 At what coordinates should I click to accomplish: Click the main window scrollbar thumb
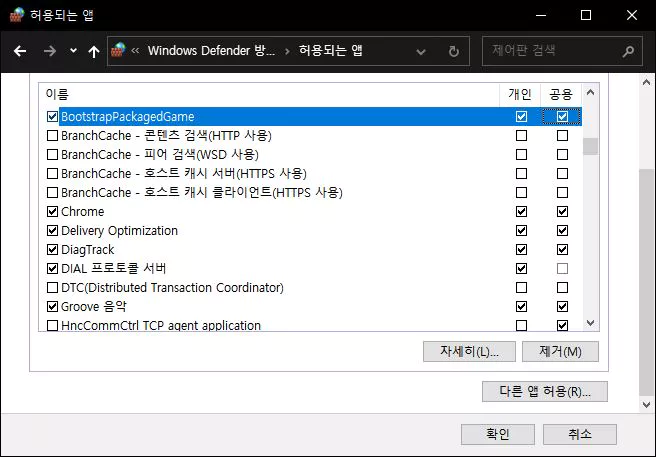click(x=646, y=282)
